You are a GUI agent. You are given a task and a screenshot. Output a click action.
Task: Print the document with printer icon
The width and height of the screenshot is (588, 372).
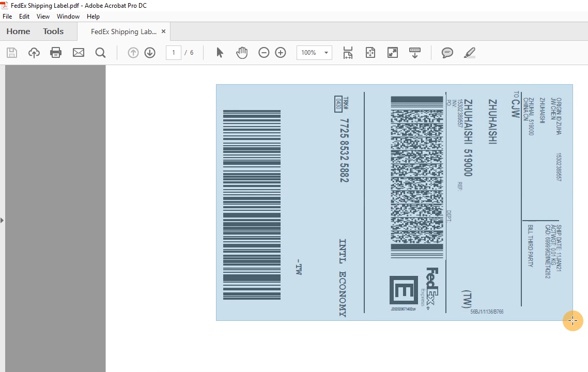[56, 53]
